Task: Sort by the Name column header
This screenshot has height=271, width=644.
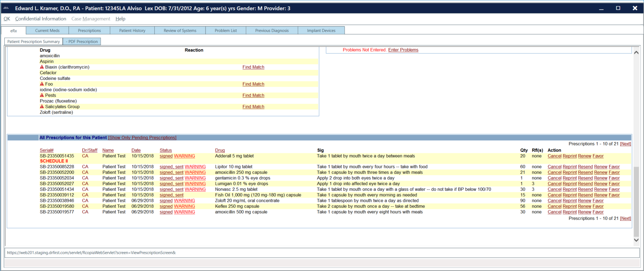Action: pos(108,150)
